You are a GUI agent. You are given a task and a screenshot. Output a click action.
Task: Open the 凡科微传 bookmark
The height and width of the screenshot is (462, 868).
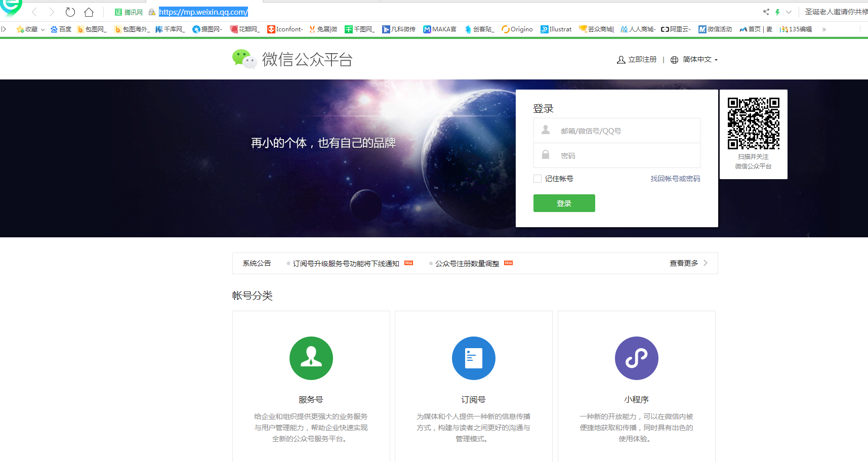pos(399,29)
